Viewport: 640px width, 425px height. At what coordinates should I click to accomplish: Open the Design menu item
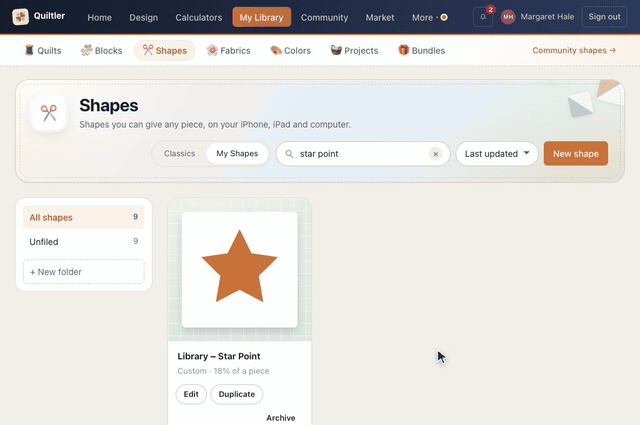[144, 18]
